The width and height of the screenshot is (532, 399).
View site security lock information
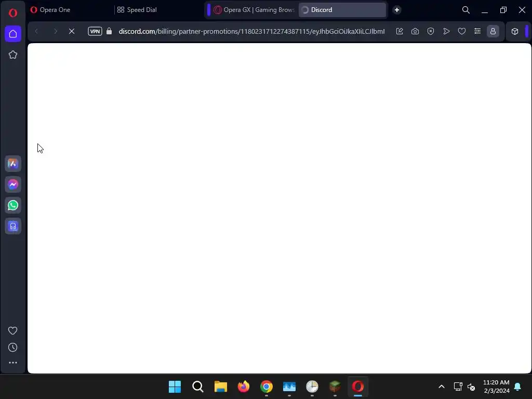pos(109,31)
